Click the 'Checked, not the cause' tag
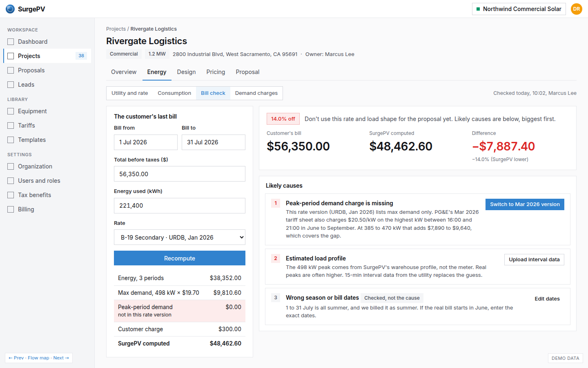This screenshot has width=588, height=368. tap(392, 298)
